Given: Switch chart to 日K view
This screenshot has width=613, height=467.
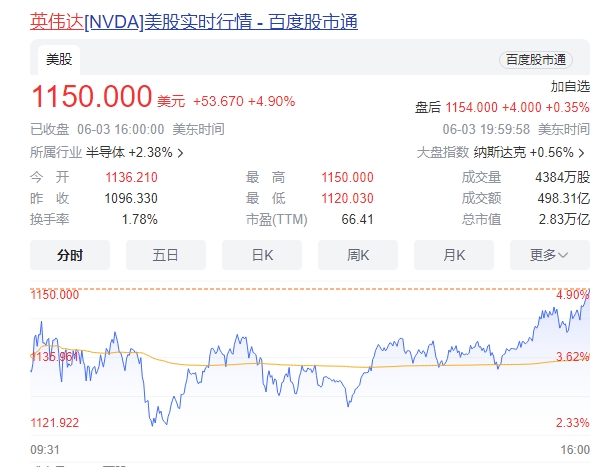Looking at the screenshot, I should 262,255.
